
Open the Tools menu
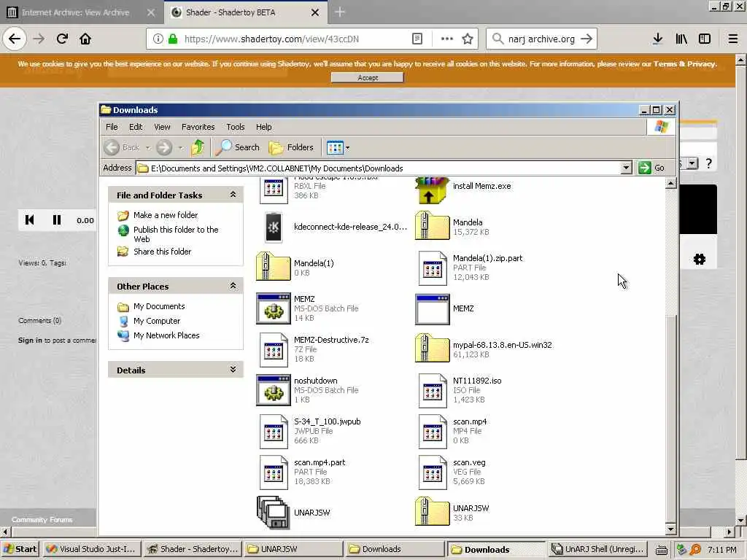coord(236,127)
